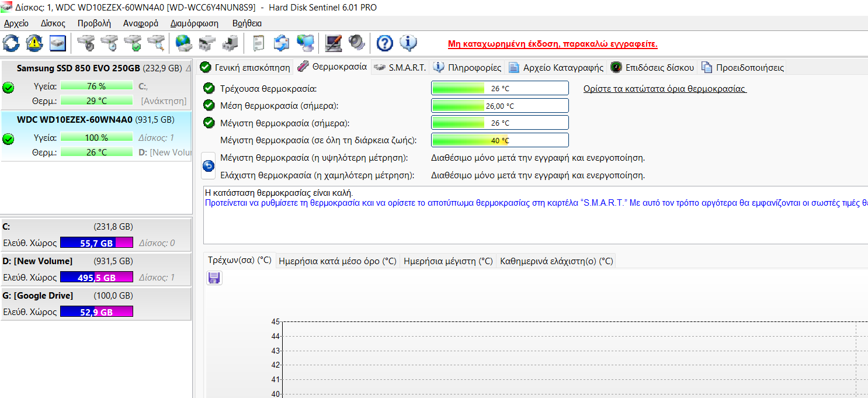Select the Ημερήσια μέγιστη (°C) graph tab
The height and width of the screenshot is (398, 868).
pyautogui.click(x=448, y=261)
